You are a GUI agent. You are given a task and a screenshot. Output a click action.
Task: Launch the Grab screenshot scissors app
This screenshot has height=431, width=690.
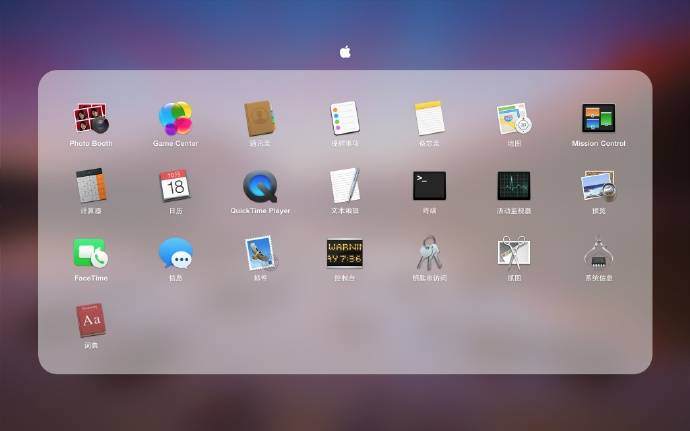[514, 253]
